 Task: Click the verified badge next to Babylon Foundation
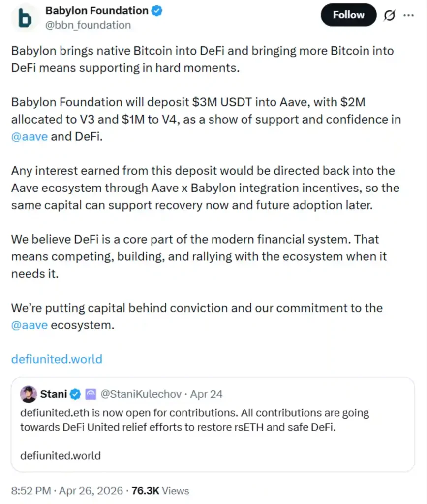pos(156,10)
